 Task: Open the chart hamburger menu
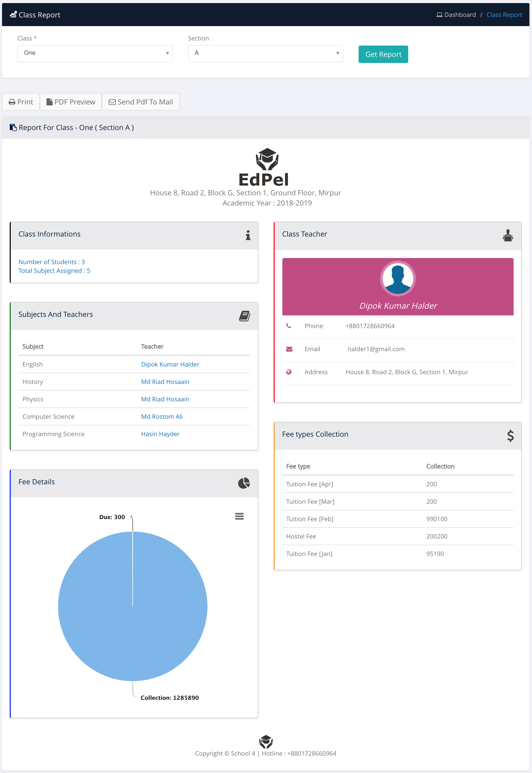point(239,516)
